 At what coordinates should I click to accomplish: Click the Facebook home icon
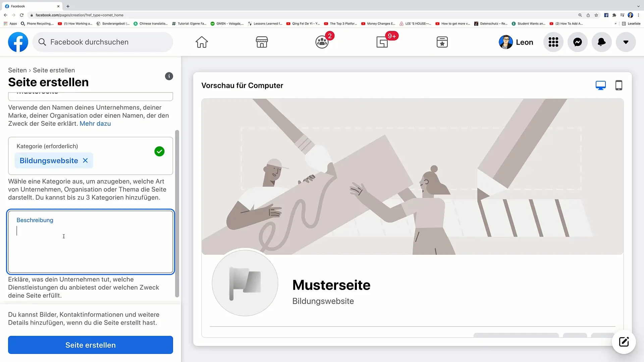tap(202, 42)
